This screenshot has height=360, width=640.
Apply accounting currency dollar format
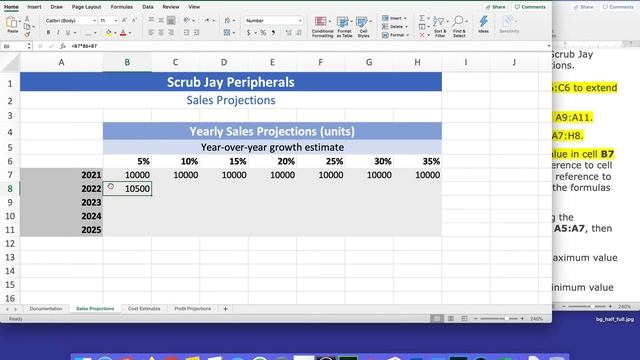click(x=248, y=33)
